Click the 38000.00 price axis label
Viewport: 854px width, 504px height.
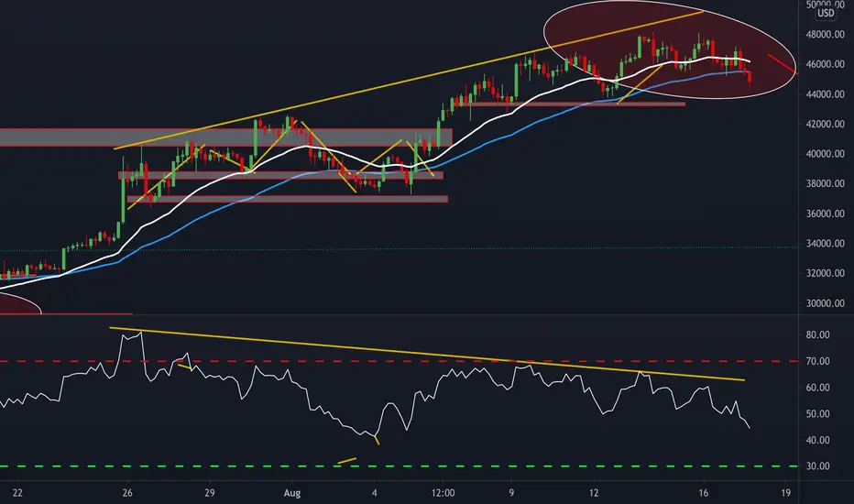(825, 183)
